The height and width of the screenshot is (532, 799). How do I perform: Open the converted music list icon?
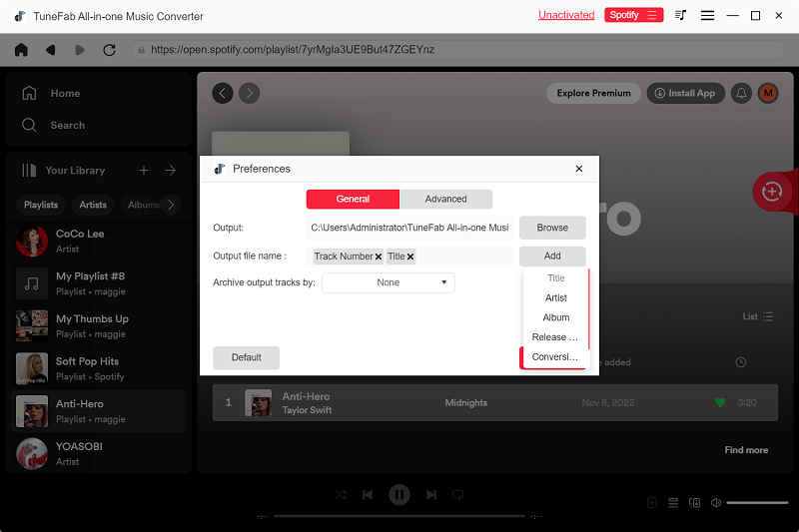coord(681,15)
